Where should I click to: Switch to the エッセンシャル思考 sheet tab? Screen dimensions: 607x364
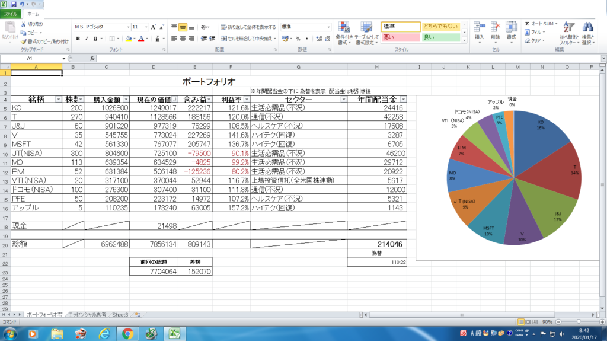point(87,315)
